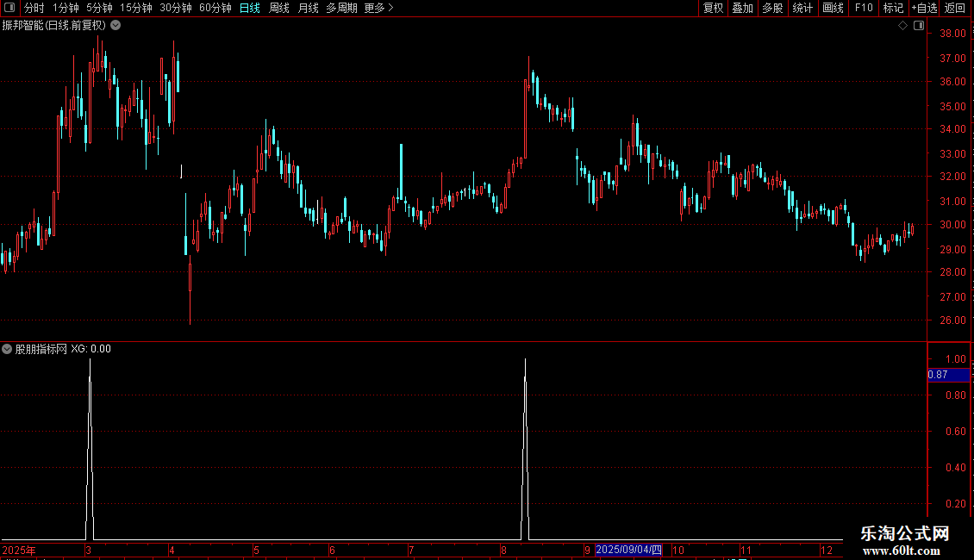Toggle the left sidebar panel icon
The width and height of the screenshot is (974, 560).
pyautogui.click(x=9, y=8)
